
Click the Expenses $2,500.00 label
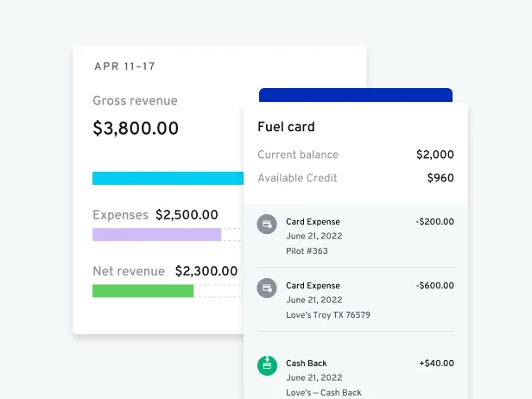point(155,215)
